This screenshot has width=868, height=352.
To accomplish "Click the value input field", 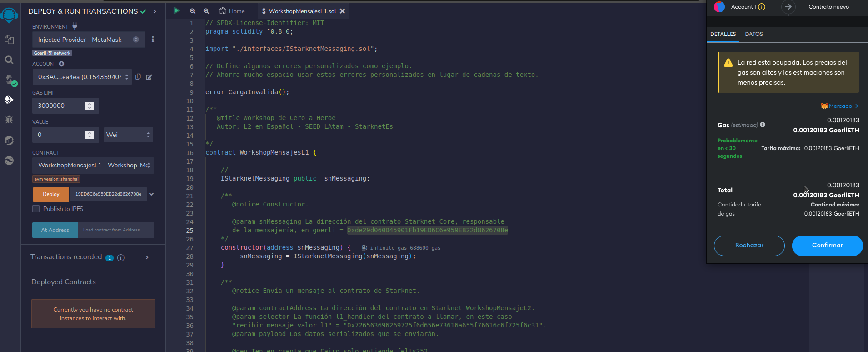I will pos(65,135).
